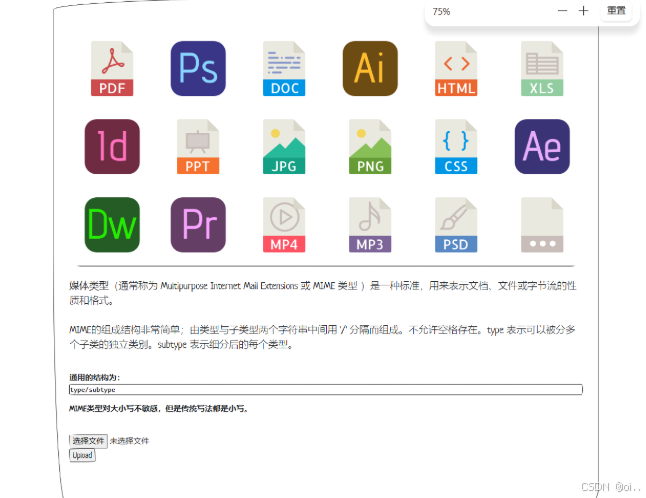Click the PSD file icon

click(x=456, y=224)
